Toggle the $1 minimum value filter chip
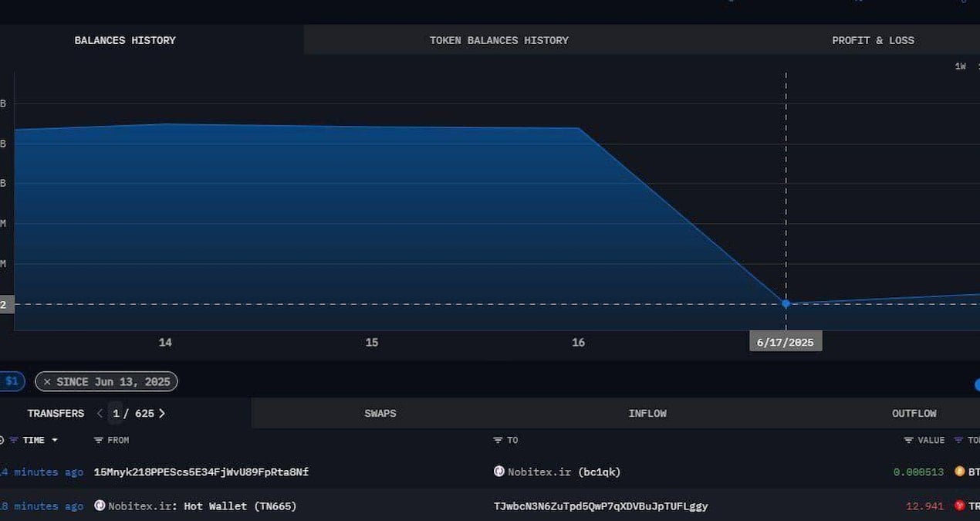This screenshot has height=521, width=980. (11, 381)
